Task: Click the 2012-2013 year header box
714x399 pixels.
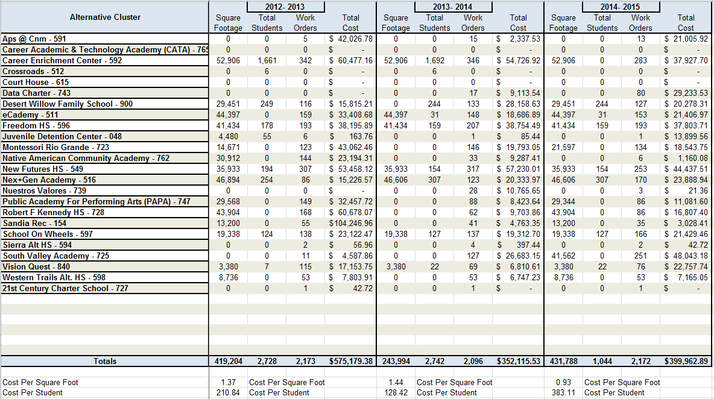Action: coord(286,6)
